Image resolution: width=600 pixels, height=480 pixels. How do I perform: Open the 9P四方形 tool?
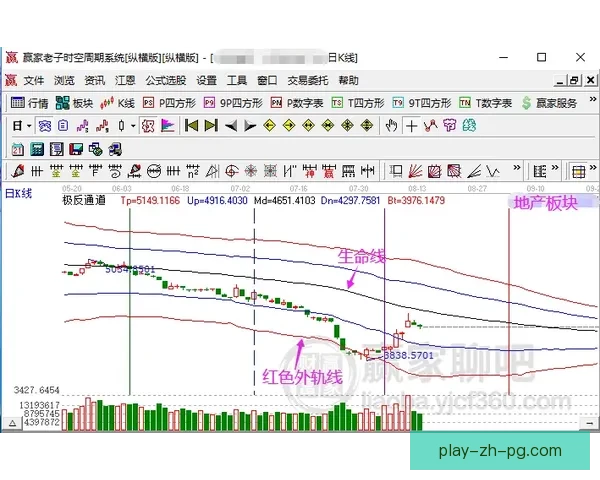point(233,103)
